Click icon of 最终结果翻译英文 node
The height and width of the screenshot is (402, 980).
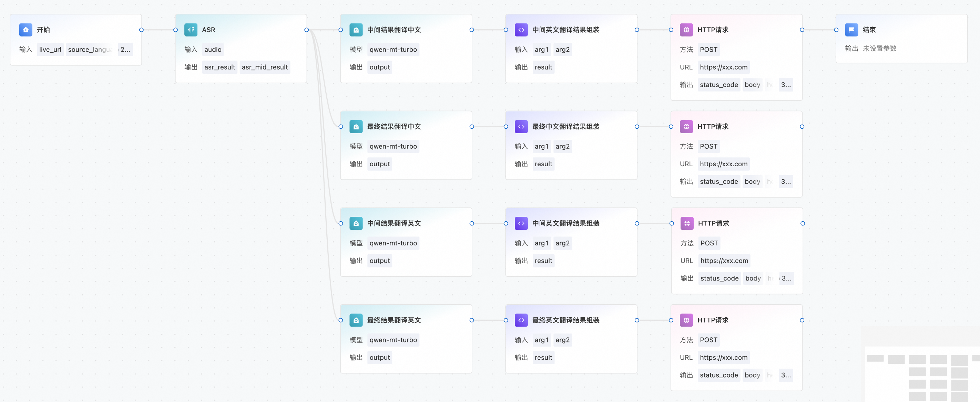(356, 320)
